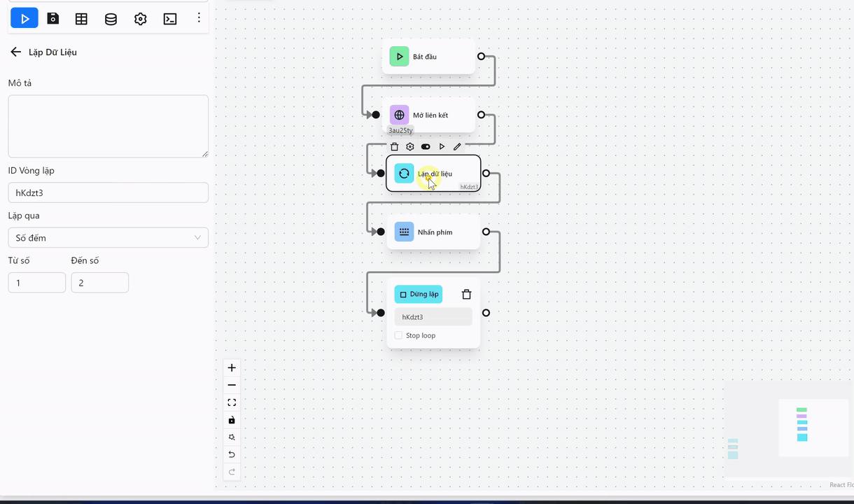
Task: Click the Đến số input field
Action: (99, 283)
